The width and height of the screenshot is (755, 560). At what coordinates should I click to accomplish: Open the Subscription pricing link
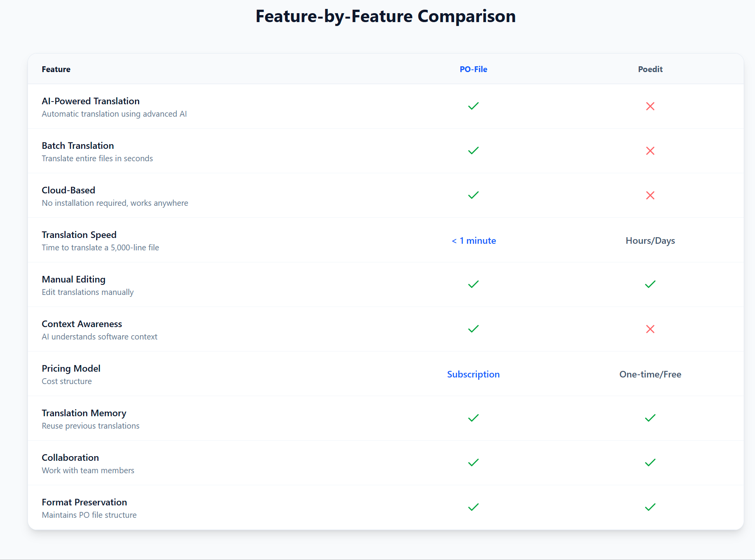click(x=473, y=374)
